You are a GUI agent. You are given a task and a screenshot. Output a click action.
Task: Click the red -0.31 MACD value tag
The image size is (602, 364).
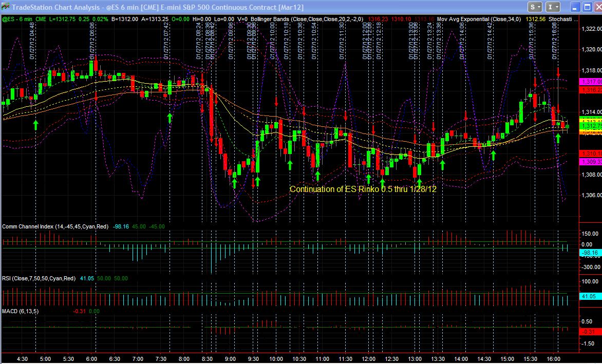591,332
